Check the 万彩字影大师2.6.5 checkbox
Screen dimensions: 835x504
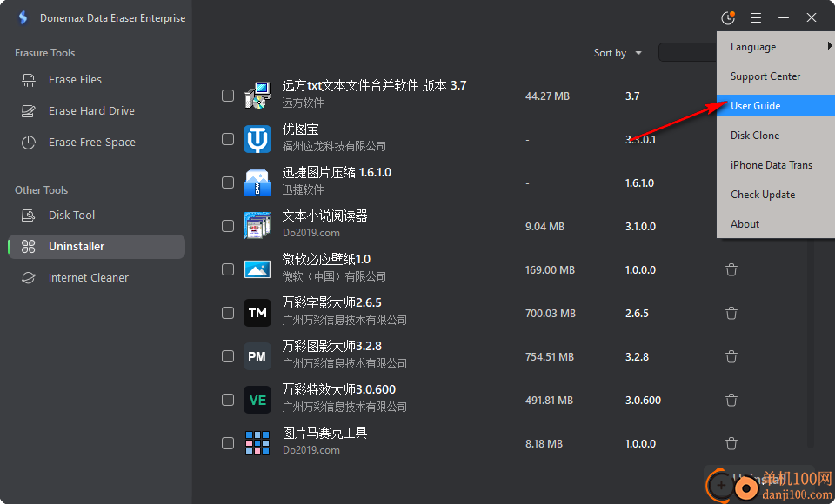228,313
